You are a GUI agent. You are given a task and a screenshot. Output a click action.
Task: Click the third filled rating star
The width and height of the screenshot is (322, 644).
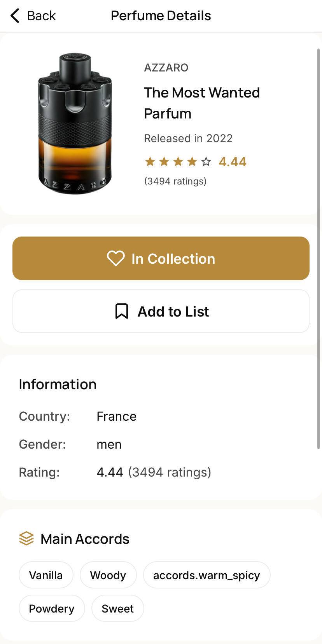pyautogui.click(x=178, y=162)
